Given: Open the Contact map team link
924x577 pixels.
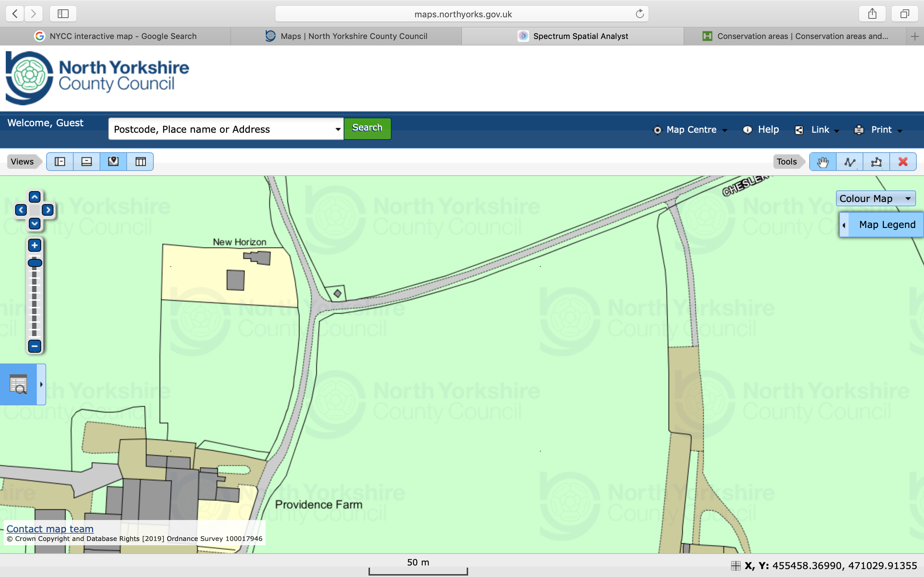Looking at the screenshot, I should pos(50,529).
